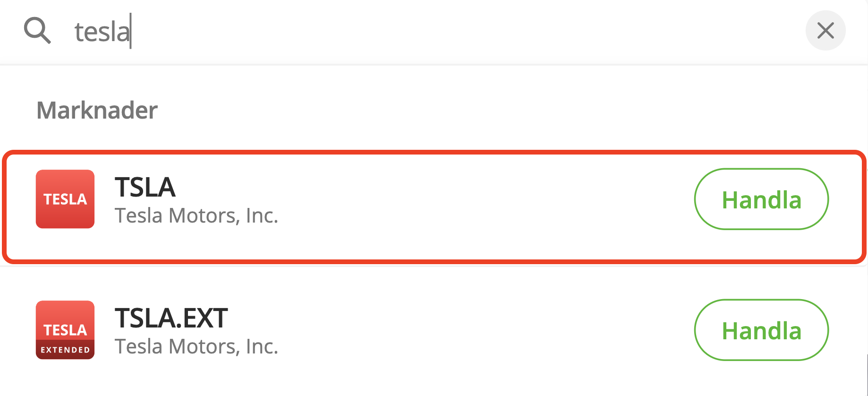The height and width of the screenshot is (396, 868).
Task: Select "Tesla Motors, Inc." under TSLA.EXT
Action: [196, 347]
